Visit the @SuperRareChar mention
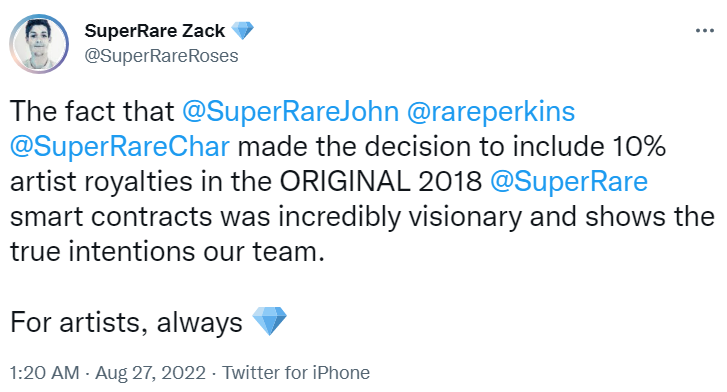This screenshot has height=392, width=727. tap(120, 147)
